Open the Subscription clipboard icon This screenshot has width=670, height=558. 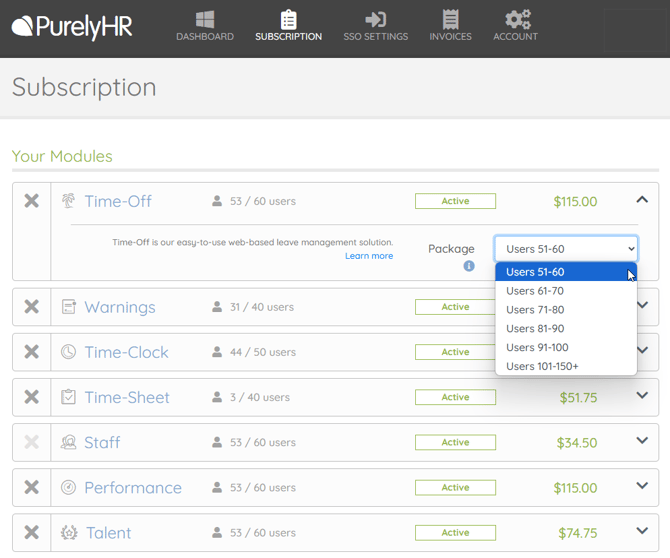click(288, 20)
